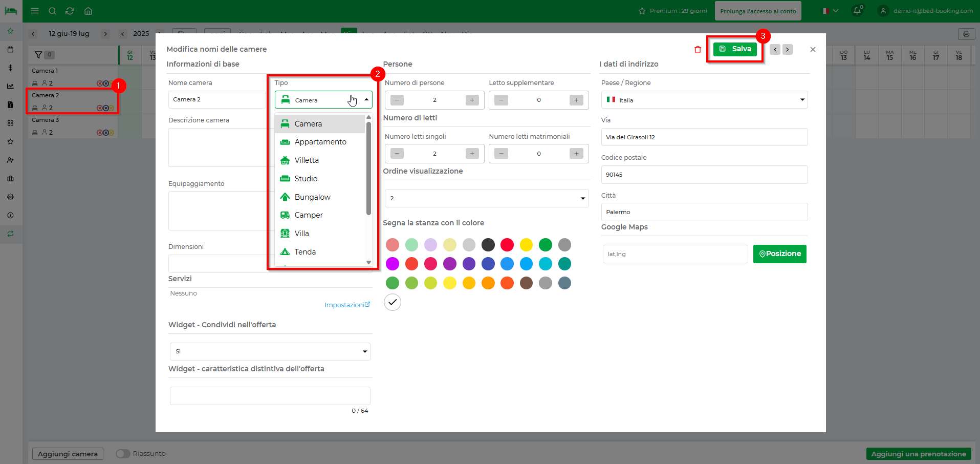Click the search magnifier icon
Image resolution: width=980 pixels, height=464 pixels.
pyautogui.click(x=52, y=11)
